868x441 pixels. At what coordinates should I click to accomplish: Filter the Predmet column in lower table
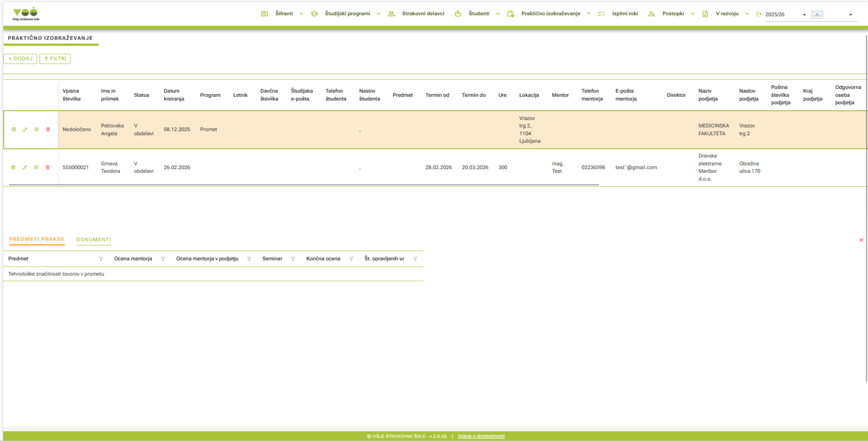tap(101, 259)
